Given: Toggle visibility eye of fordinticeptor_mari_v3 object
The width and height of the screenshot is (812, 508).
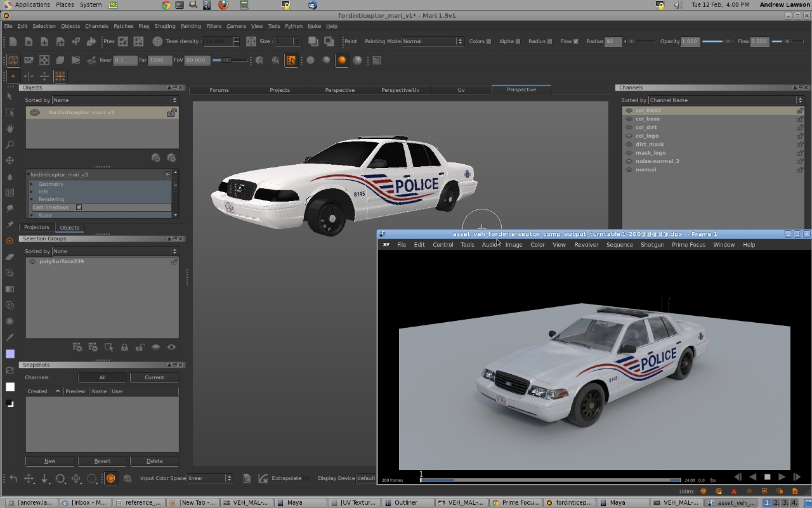Looking at the screenshot, I should (x=34, y=112).
